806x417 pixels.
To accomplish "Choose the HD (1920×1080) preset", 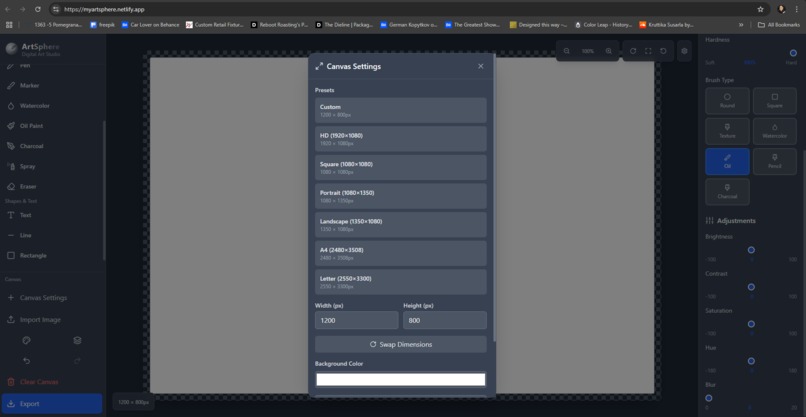I will [x=400, y=139].
